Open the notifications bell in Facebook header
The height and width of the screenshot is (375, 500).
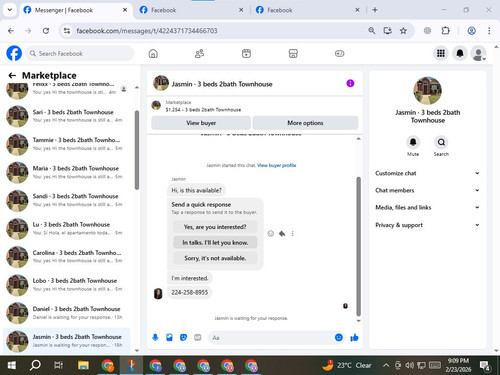pyautogui.click(x=460, y=53)
